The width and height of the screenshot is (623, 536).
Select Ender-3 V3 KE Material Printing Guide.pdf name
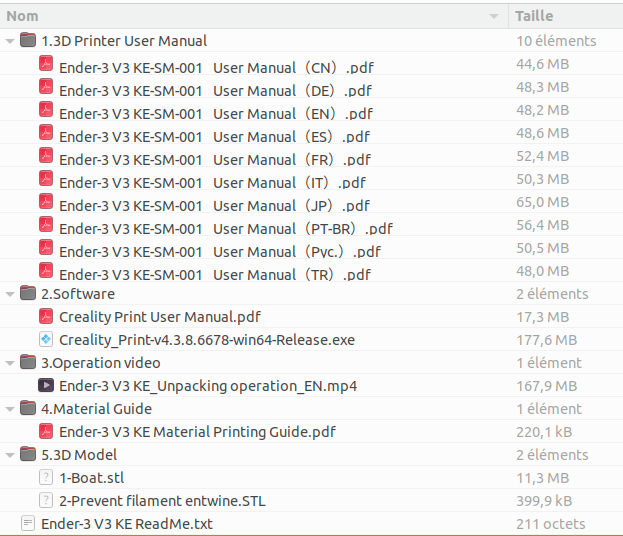[x=197, y=432]
